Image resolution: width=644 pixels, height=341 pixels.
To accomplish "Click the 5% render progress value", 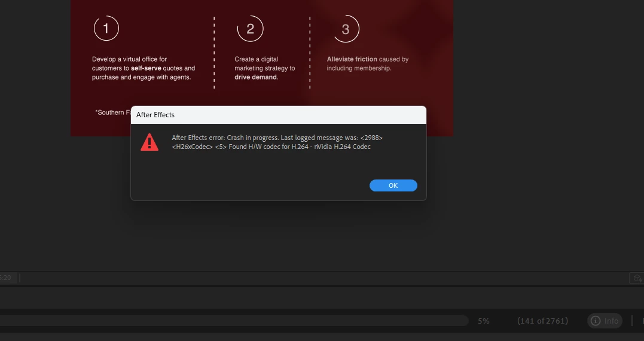I will point(483,321).
